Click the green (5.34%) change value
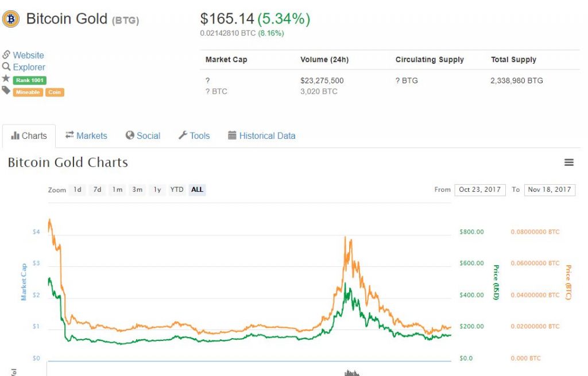This screenshot has height=376, width=588. pyautogui.click(x=284, y=19)
